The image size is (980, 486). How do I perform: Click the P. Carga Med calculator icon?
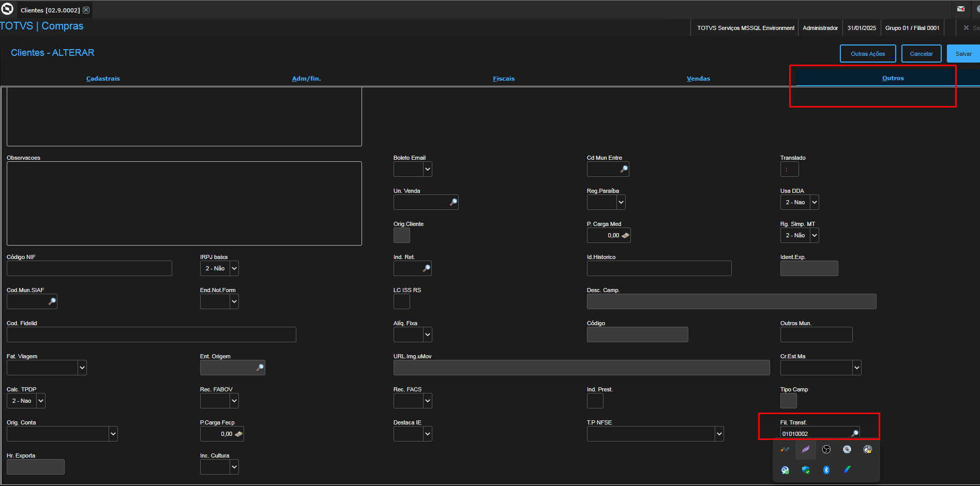[x=625, y=235]
